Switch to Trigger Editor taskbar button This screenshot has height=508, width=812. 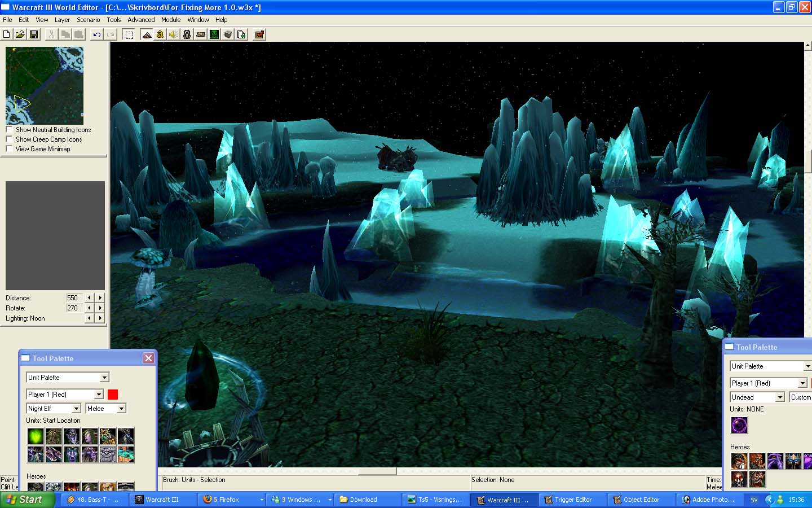pyautogui.click(x=572, y=500)
